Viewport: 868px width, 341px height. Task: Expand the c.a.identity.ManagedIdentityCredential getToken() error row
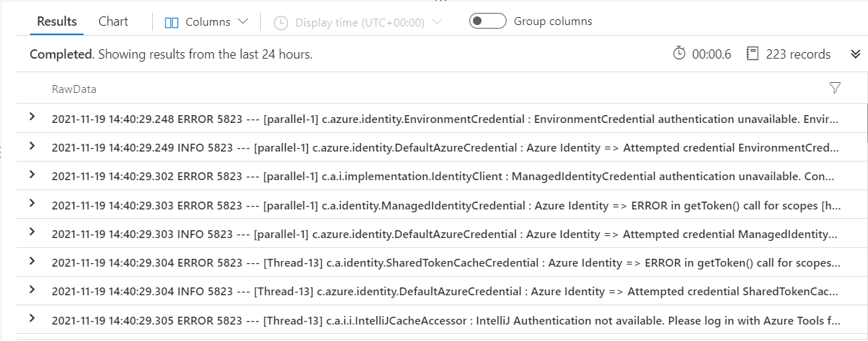pos(32,203)
